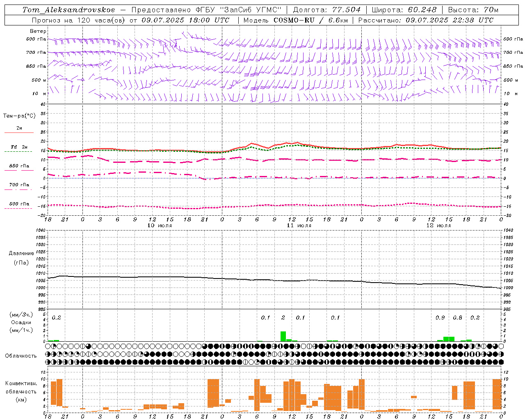Click the Ветер panel label
The image size is (525, 420).
[x=38, y=32]
